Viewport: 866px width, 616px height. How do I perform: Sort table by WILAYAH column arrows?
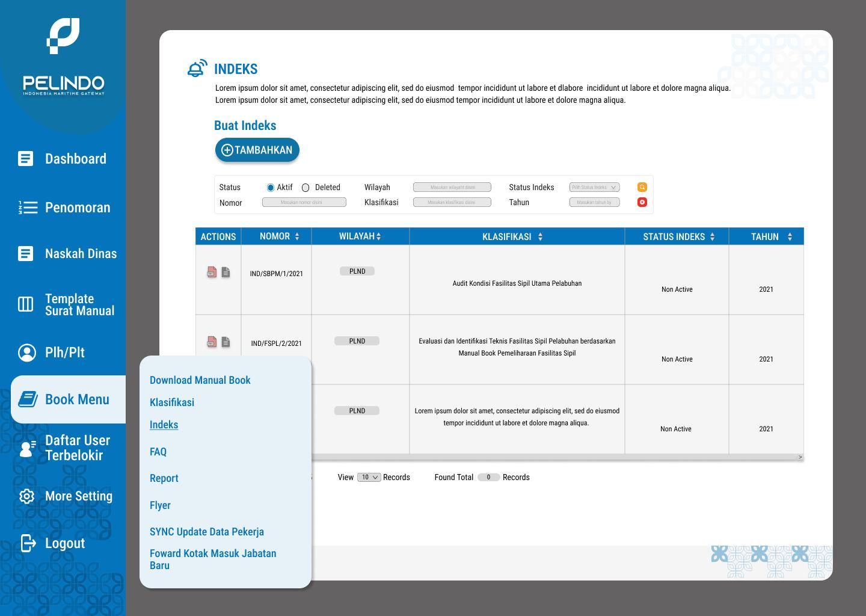[x=378, y=236]
